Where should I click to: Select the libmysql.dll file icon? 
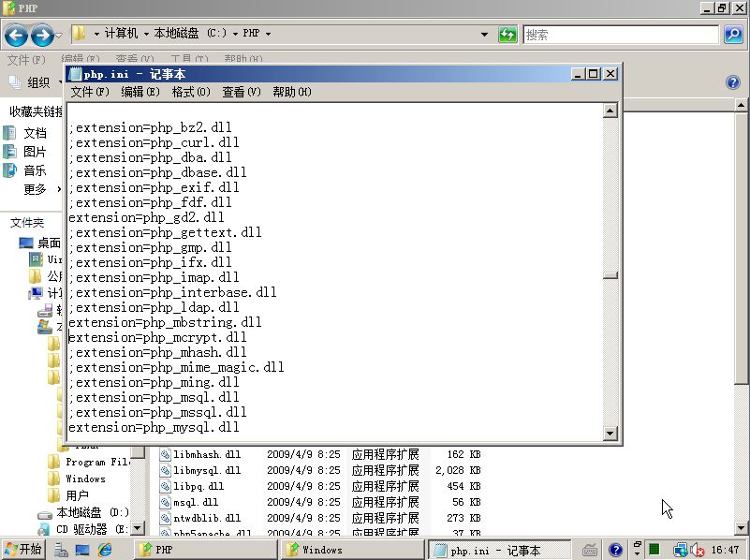coord(166,470)
